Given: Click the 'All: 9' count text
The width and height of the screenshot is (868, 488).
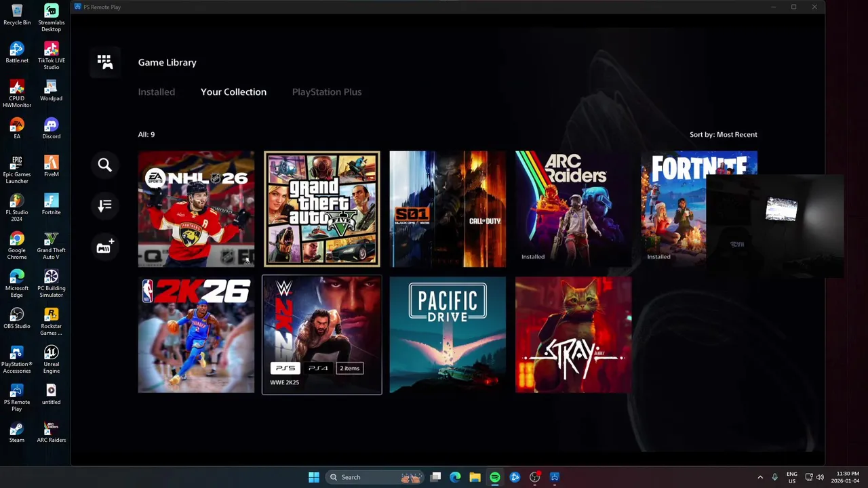Looking at the screenshot, I should pyautogui.click(x=146, y=134).
